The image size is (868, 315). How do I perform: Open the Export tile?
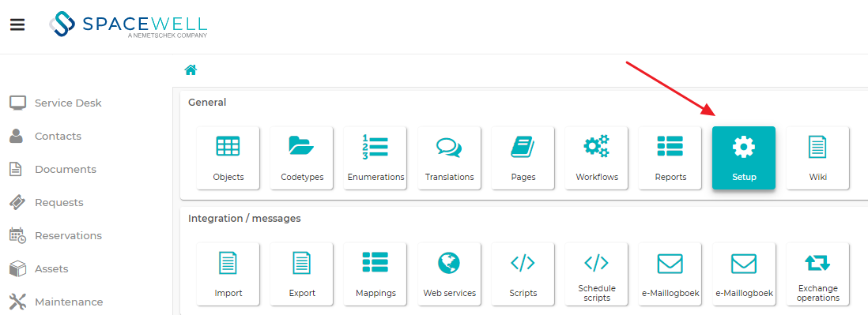point(302,274)
